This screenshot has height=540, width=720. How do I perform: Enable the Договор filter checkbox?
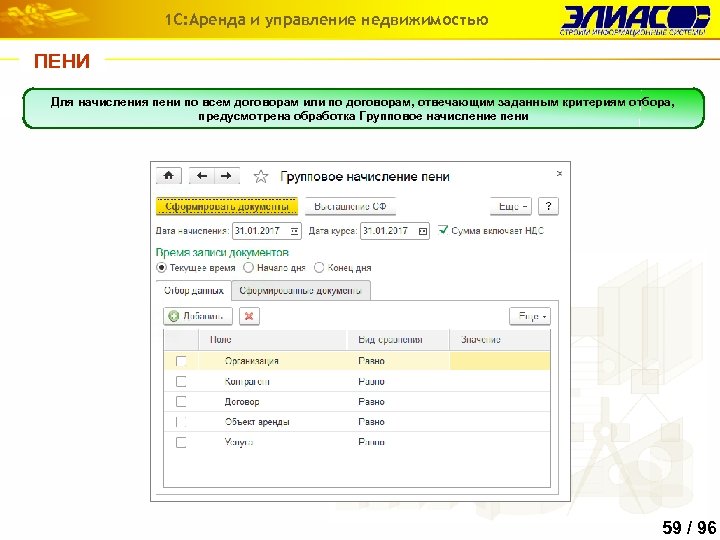point(181,401)
